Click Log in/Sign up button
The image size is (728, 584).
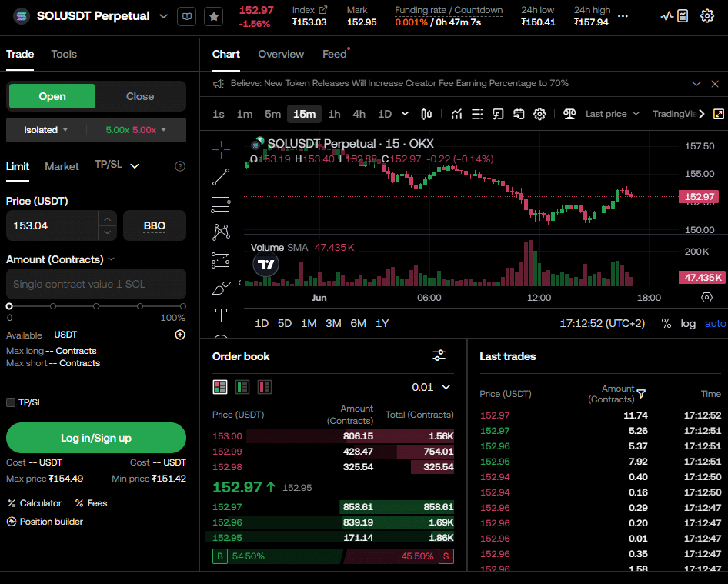coord(96,438)
